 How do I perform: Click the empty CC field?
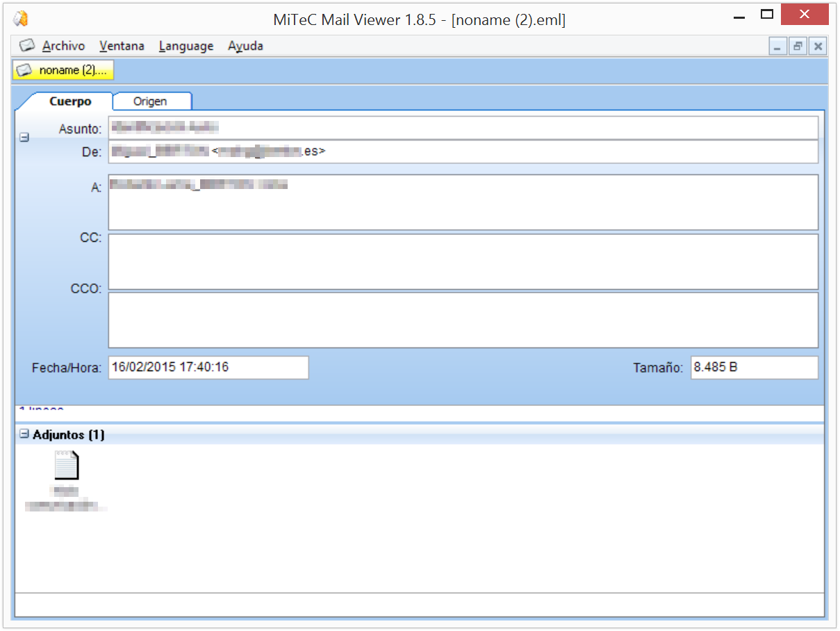(x=463, y=261)
